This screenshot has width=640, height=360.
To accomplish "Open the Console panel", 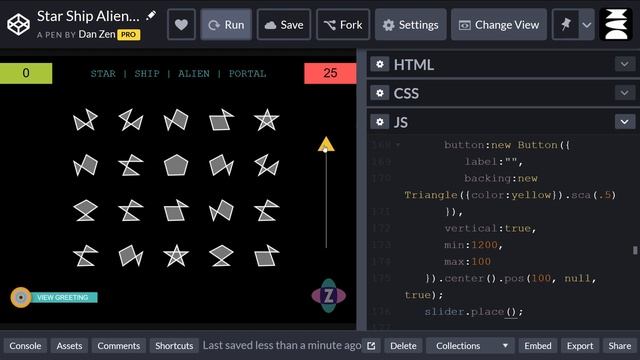I will point(25,346).
